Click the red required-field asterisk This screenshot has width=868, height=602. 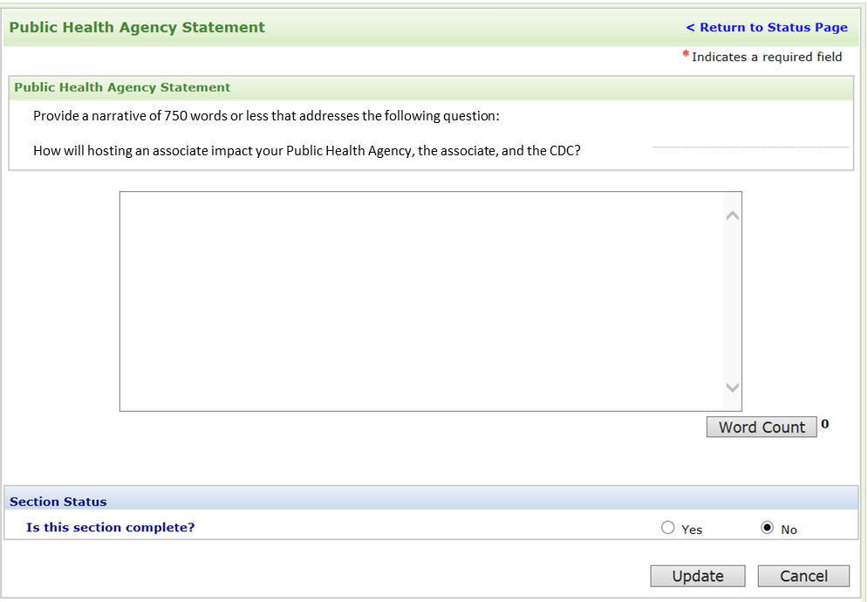[x=686, y=56]
